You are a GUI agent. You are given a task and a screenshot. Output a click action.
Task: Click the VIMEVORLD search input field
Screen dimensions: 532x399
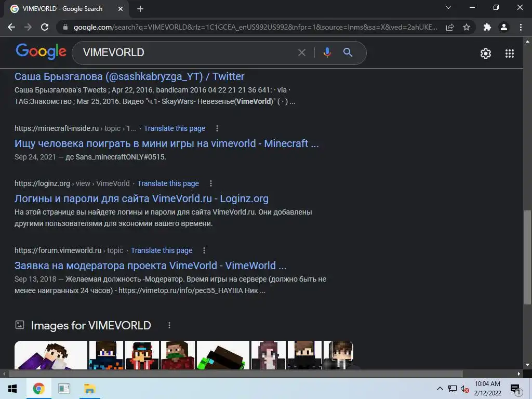(x=187, y=52)
